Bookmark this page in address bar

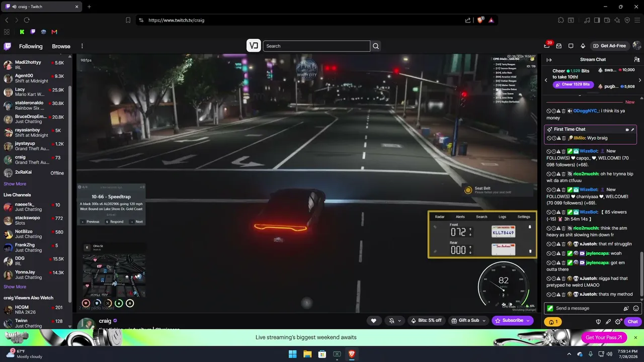[x=128, y=20]
